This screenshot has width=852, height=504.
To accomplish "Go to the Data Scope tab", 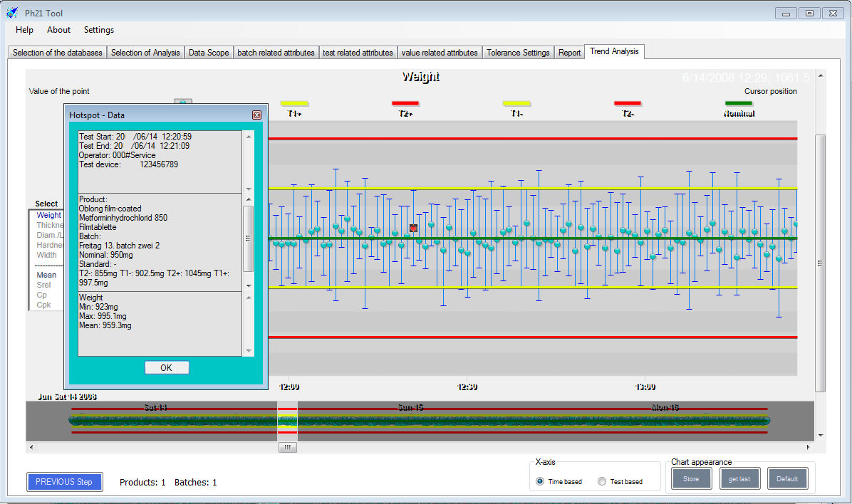I will coord(209,53).
